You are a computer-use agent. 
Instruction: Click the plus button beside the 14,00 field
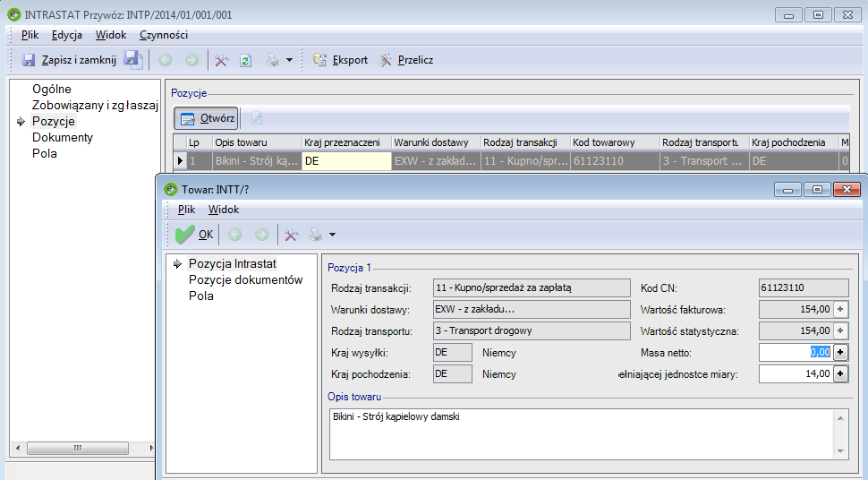(840, 374)
